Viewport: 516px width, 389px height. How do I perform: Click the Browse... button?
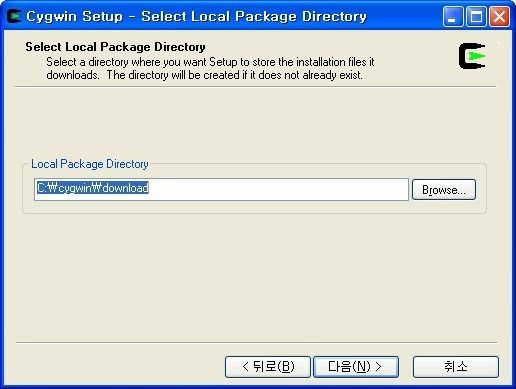tap(444, 190)
